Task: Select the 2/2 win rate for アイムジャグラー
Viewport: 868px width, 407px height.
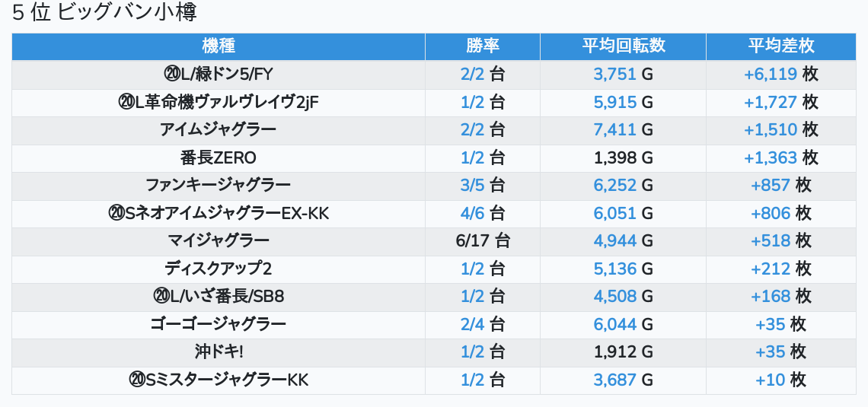Action: [x=472, y=130]
